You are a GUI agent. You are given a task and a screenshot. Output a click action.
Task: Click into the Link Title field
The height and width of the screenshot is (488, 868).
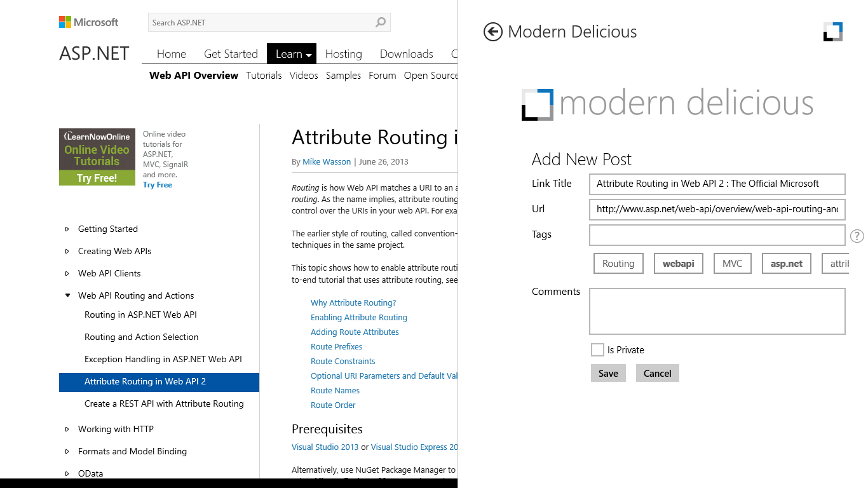[717, 184]
